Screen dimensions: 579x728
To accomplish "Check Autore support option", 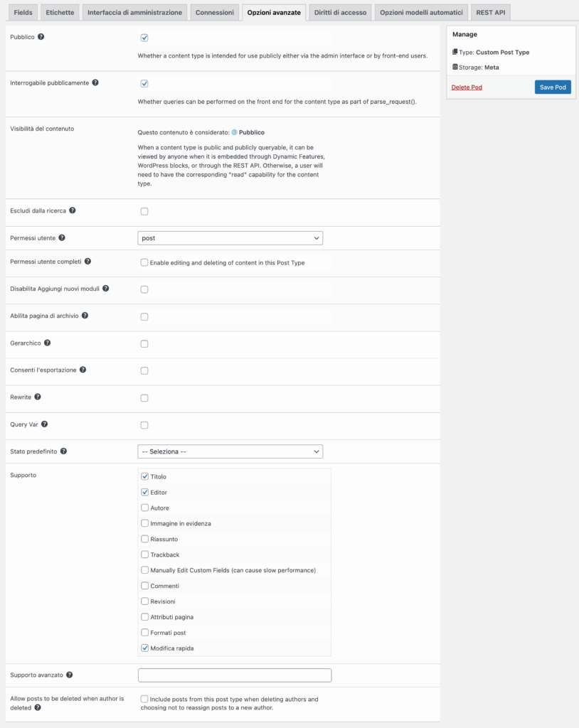I will (x=145, y=508).
